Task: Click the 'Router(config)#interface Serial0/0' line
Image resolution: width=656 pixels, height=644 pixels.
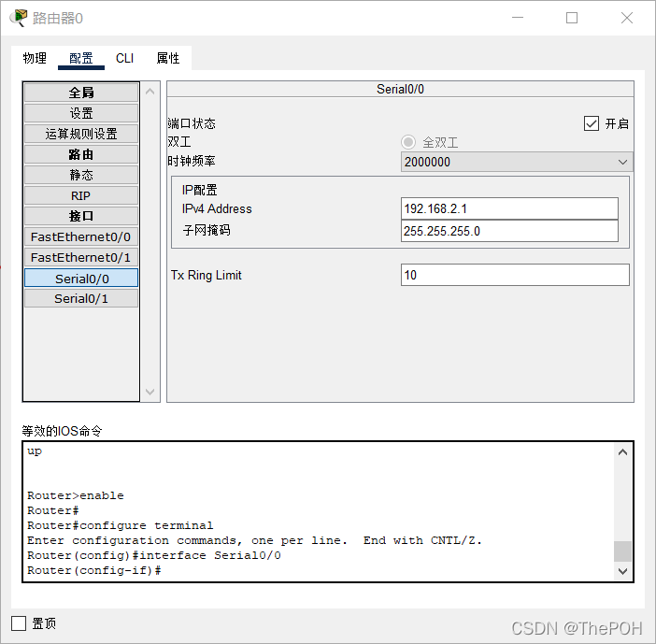Action: (154, 555)
